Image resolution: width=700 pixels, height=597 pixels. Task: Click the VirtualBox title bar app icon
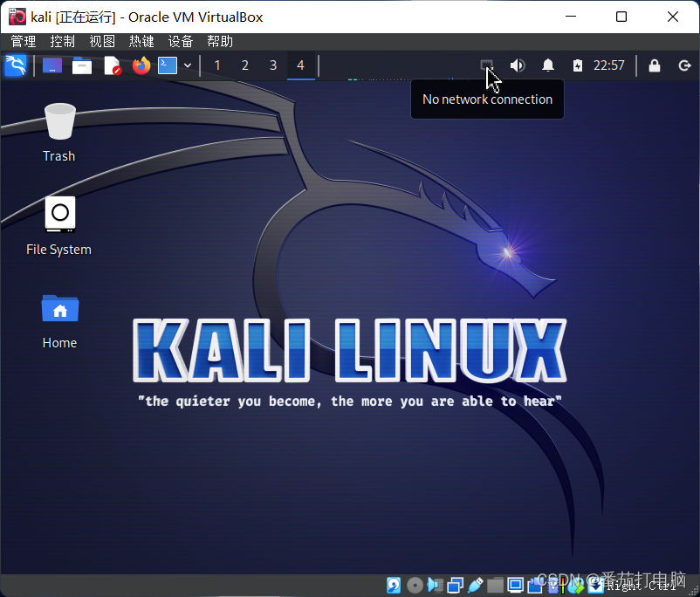[x=17, y=17]
